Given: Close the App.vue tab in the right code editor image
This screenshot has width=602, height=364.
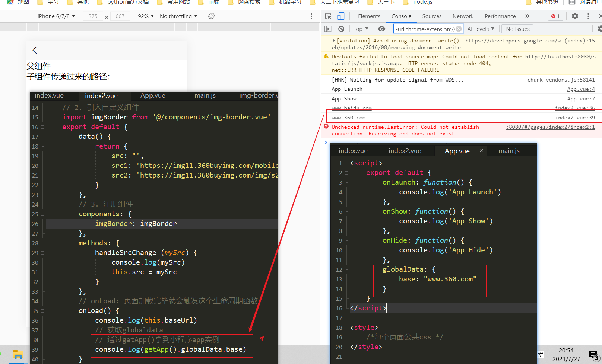Looking at the screenshot, I should click(481, 151).
